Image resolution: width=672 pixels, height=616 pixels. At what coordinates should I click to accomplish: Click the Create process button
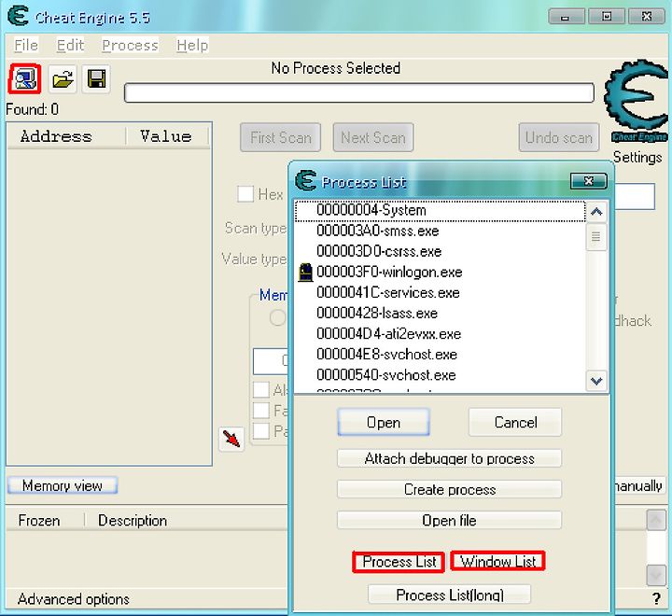point(449,489)
